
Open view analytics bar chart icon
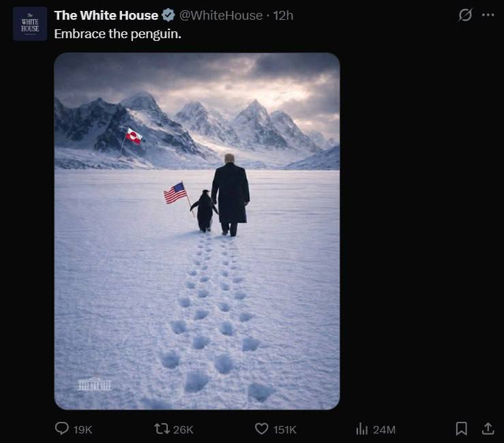pos(362,429)
